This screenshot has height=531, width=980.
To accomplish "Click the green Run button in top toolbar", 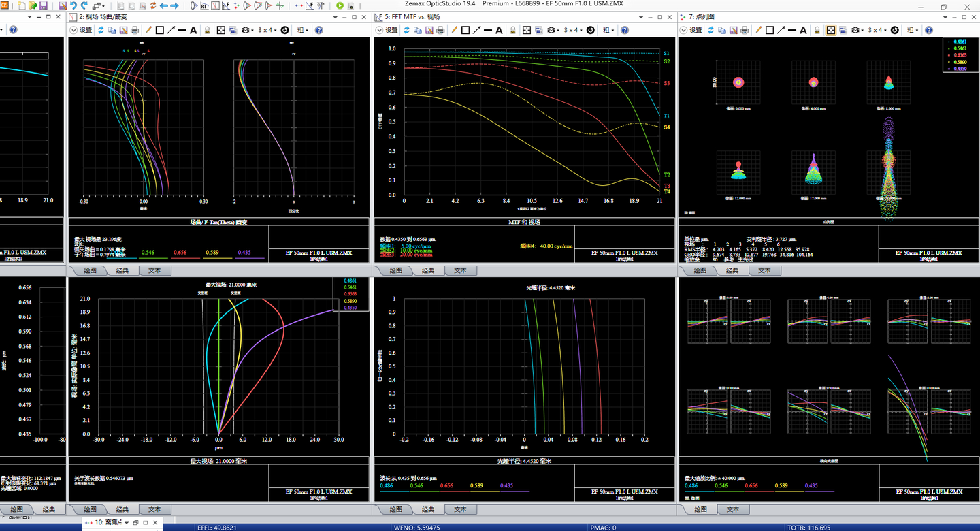I will [x=340, y=6].
